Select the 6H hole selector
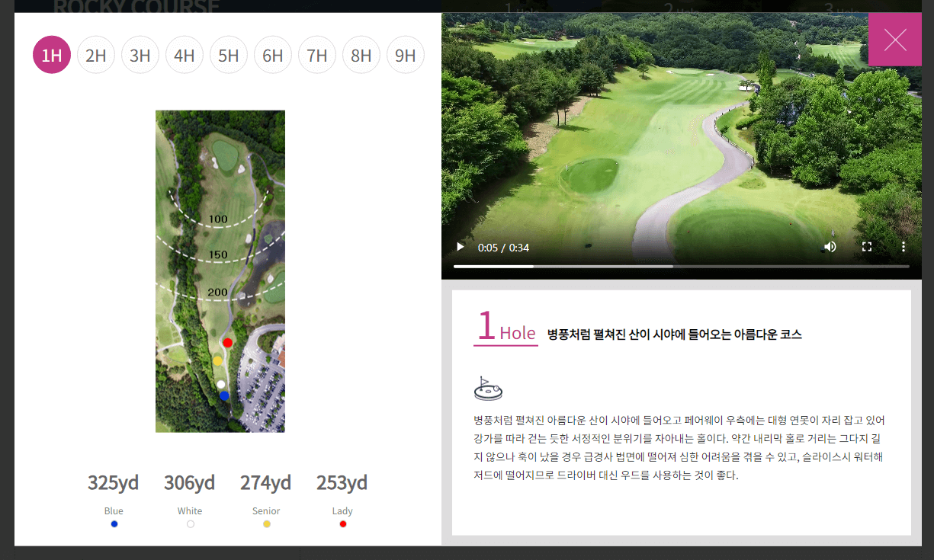Viewport: 934px width, 560px height. (x=273, y=54)
